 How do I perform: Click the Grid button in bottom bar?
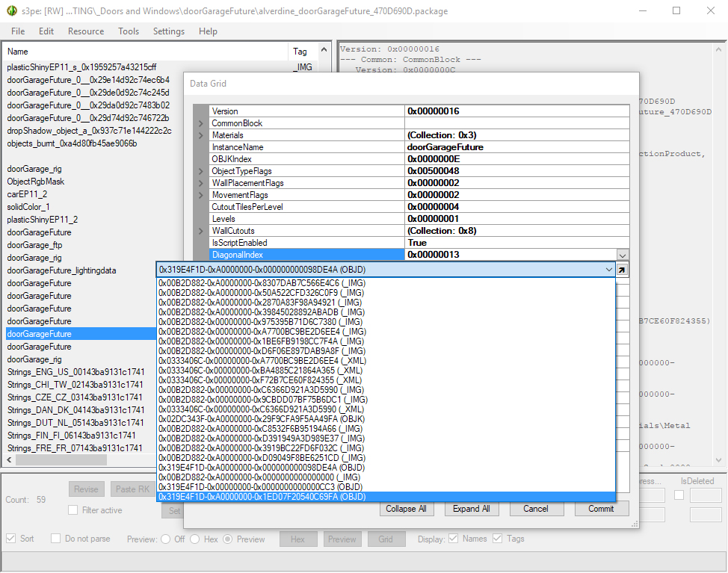pyautogui.click(x=386, y=539)
